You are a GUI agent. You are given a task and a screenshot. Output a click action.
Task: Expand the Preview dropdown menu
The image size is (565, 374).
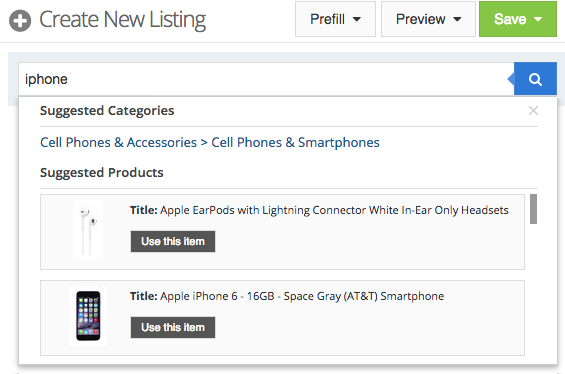tap(428, 19)
